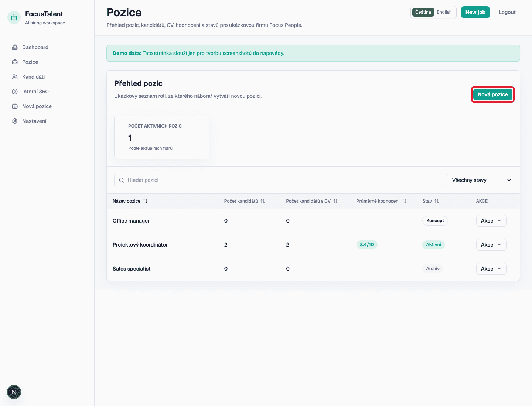
Task: Click the Demo data notice text
Action: click(198, 53)
